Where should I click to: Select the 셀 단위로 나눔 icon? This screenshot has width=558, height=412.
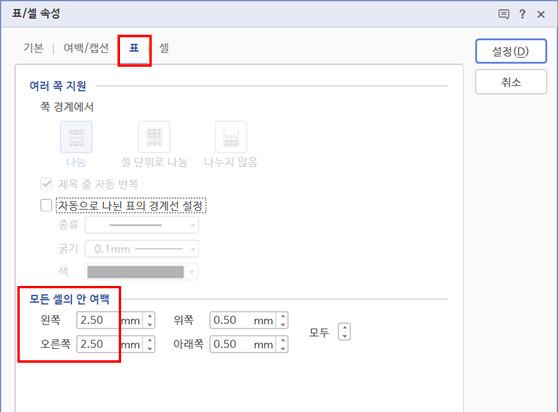point(154,137)
